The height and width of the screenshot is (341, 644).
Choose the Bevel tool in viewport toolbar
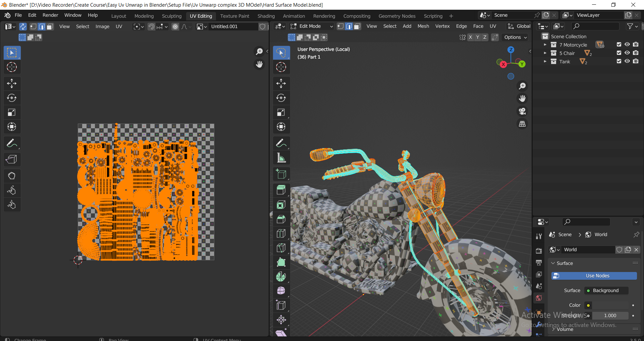pos(281,219)
